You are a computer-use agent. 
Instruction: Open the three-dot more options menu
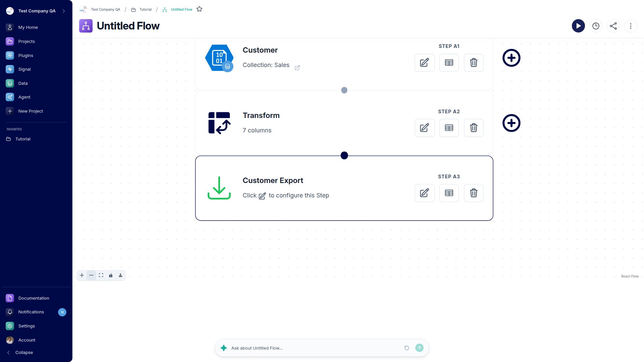pos(631,26)
